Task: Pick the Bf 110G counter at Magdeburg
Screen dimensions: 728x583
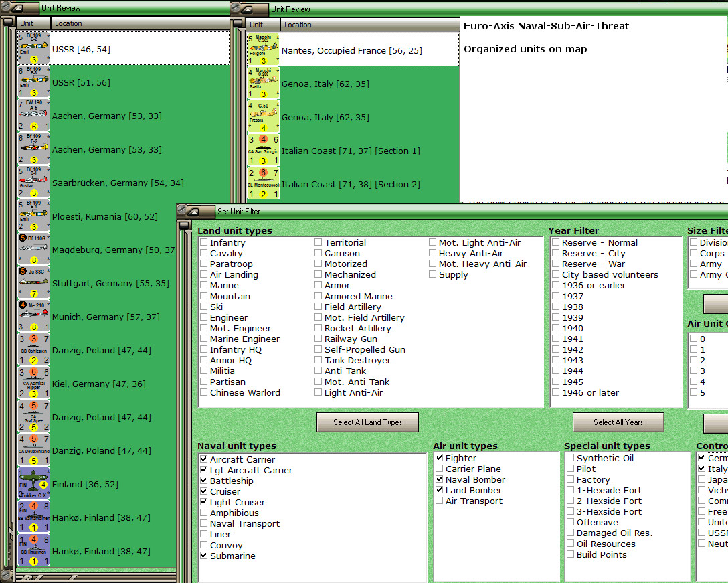Action: click(x=33, y=250)
